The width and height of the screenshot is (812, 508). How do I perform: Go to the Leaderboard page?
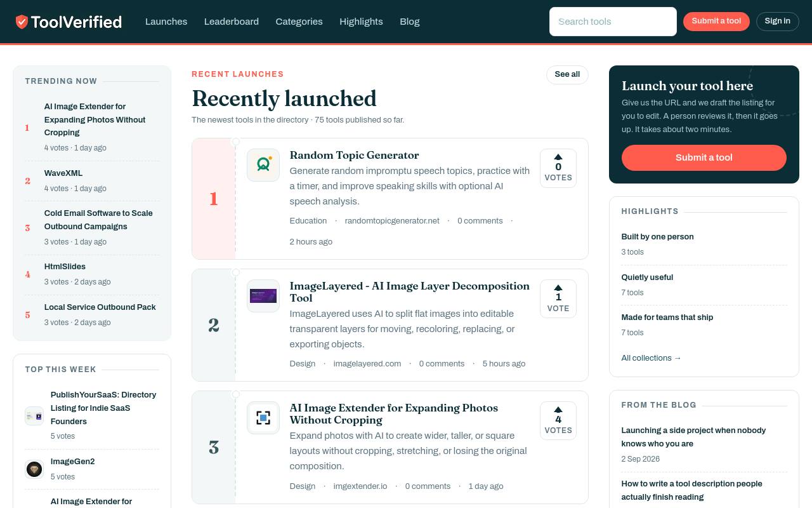click(x=232, y=22)
